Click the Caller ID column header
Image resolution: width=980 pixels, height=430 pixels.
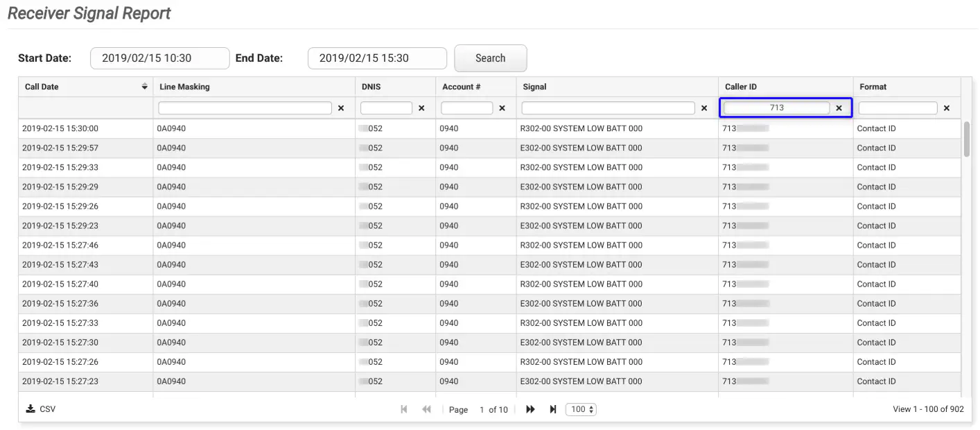pos(786,87)
